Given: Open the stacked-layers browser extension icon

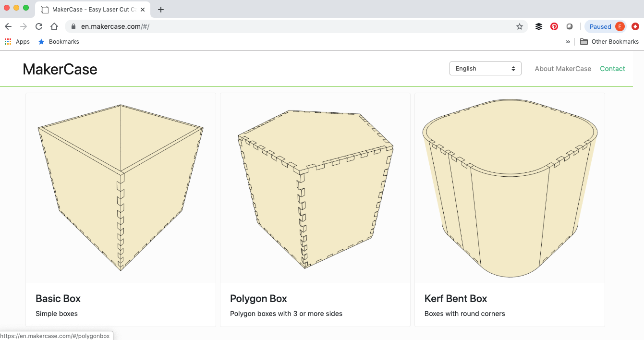Looking at the screenshot, I should click(x=538, y=26).
